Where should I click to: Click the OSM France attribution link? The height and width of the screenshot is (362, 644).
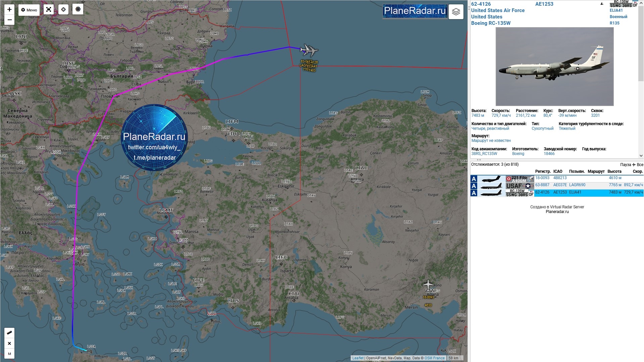(435, 358)
